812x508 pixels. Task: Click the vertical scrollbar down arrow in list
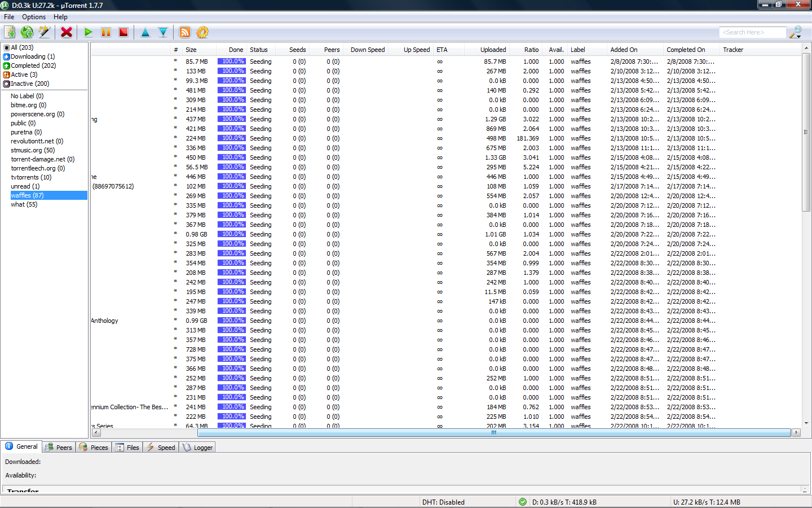coord(806,423)
